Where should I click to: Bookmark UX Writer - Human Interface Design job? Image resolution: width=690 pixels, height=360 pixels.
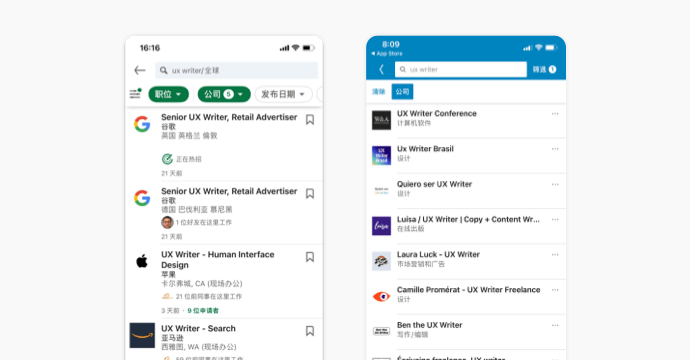[x=310, y=257]
